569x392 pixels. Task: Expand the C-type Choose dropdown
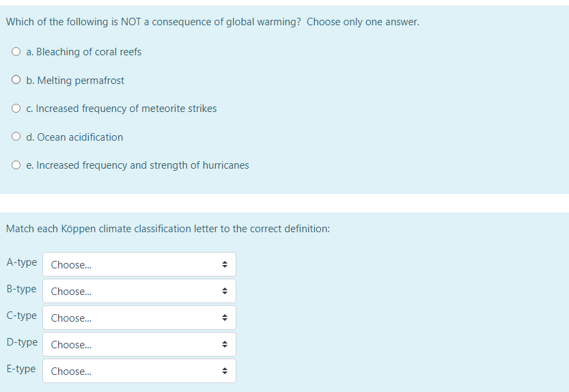pyautogui.click(x=139, y=318)
